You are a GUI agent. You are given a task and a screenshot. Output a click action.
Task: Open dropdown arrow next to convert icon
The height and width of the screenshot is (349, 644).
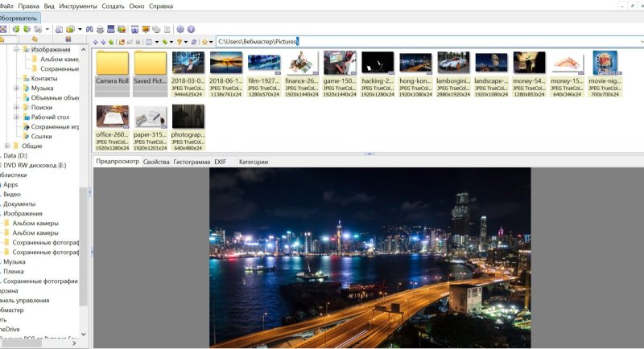(x=47, y=29)
